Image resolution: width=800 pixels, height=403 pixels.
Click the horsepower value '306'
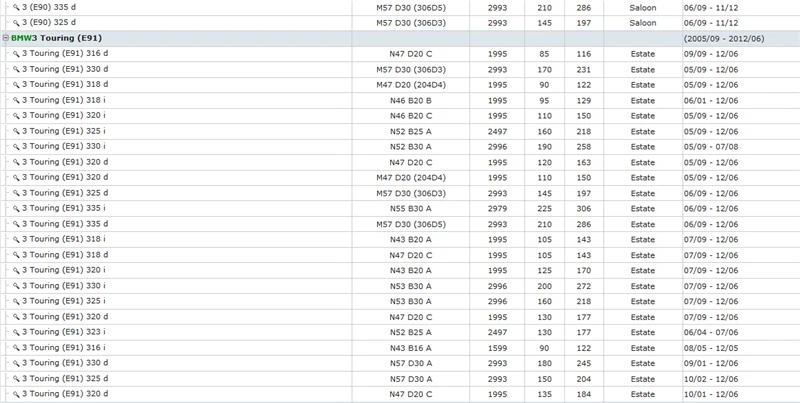584,209
